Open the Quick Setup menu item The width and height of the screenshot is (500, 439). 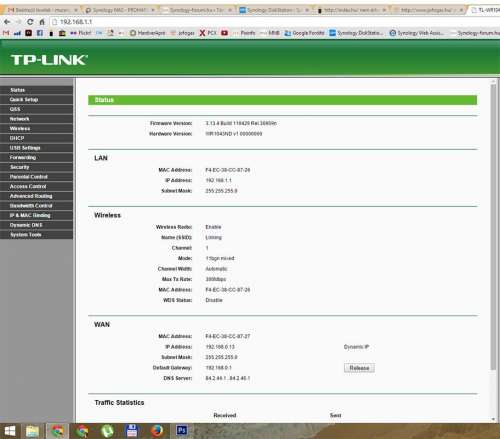pos(37,100)
